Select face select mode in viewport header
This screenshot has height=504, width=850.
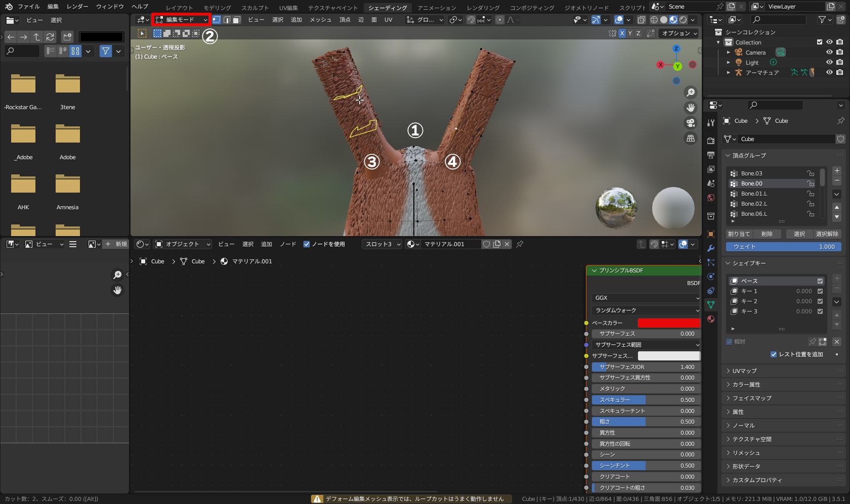click(236, 20)
